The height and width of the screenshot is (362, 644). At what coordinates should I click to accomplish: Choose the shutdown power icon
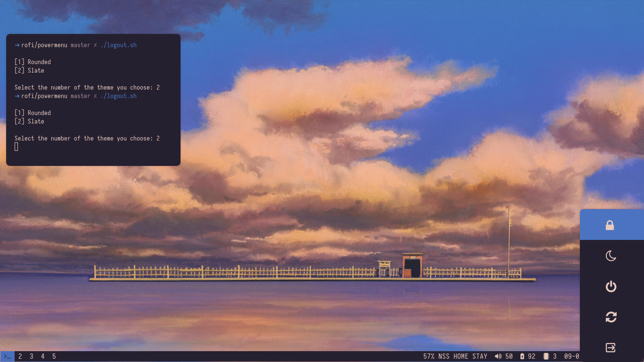(x=611, y=287)
